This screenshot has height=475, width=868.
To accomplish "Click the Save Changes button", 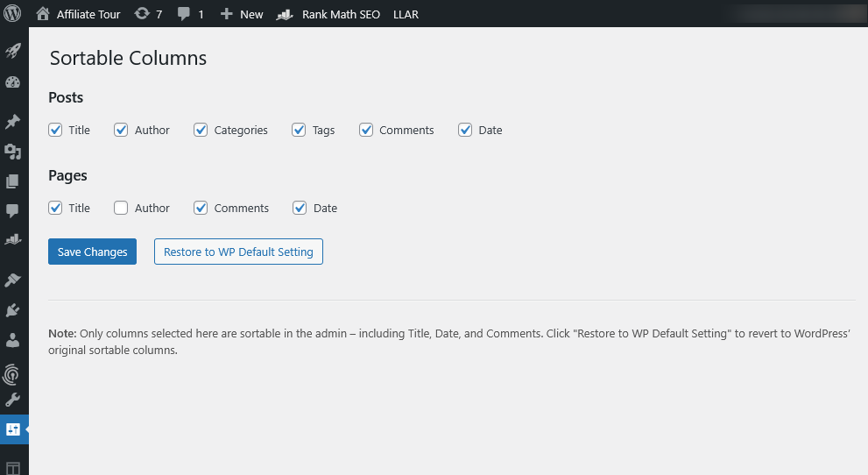I will pos(92,252).
